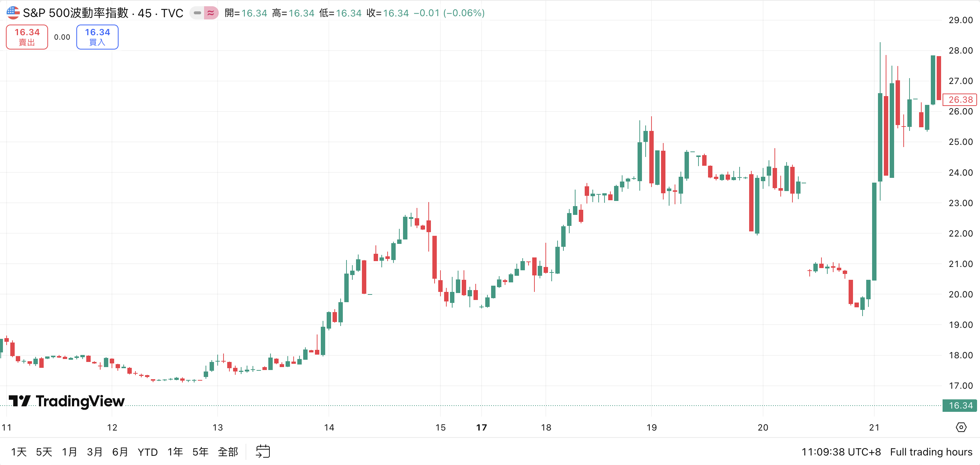Choose the 6月 time range
The image size is (980, 465).
point(120,452)
